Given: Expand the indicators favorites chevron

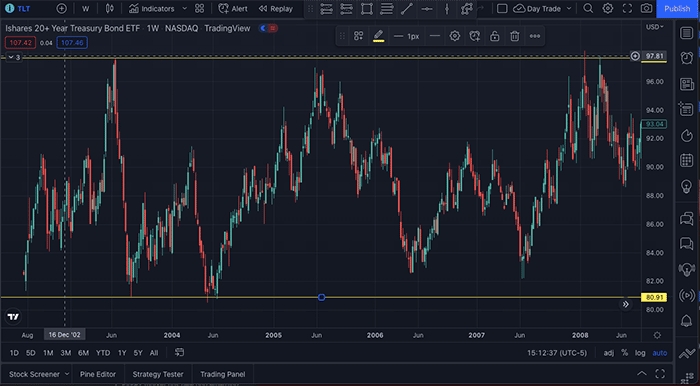Looking at the screenshot, I should pos(184,8).
